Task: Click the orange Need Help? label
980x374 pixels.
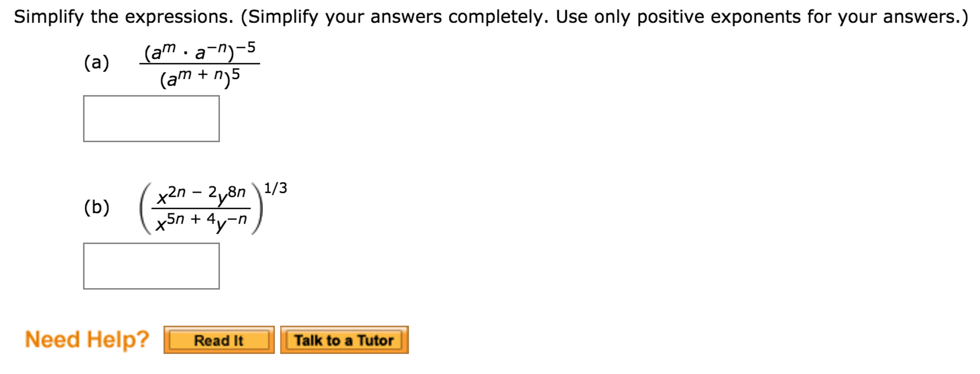Action: tap(87, 340)
